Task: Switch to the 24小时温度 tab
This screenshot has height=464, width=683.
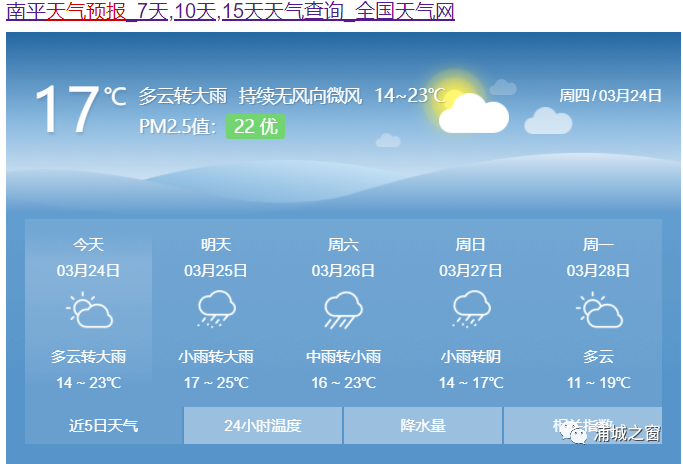Action: click(263, 426)
